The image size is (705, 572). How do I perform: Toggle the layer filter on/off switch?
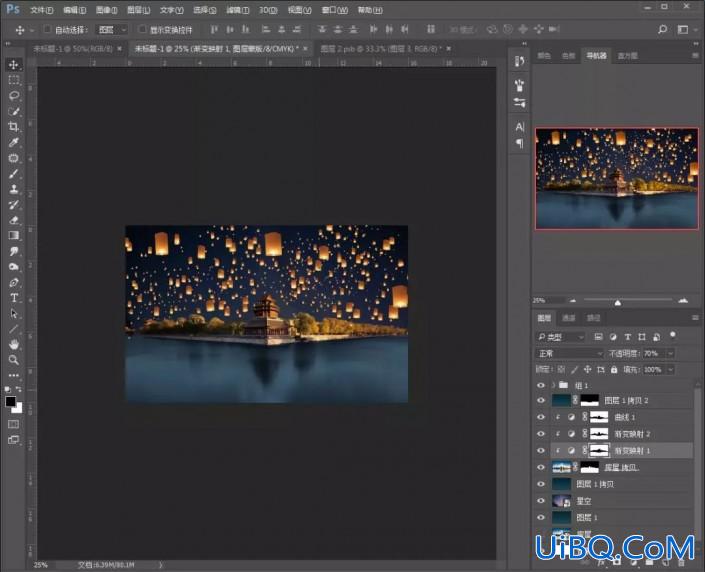(x=673, y=335)
